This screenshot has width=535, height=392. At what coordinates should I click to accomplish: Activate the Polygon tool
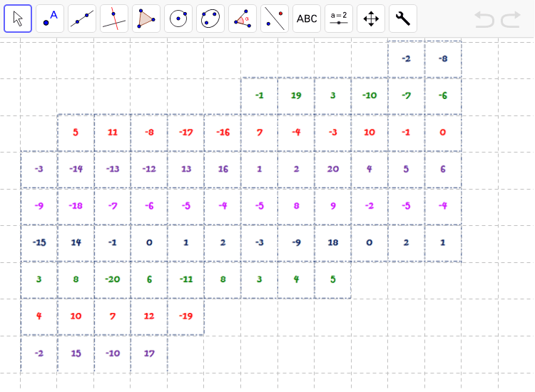(x=146, y=19)
